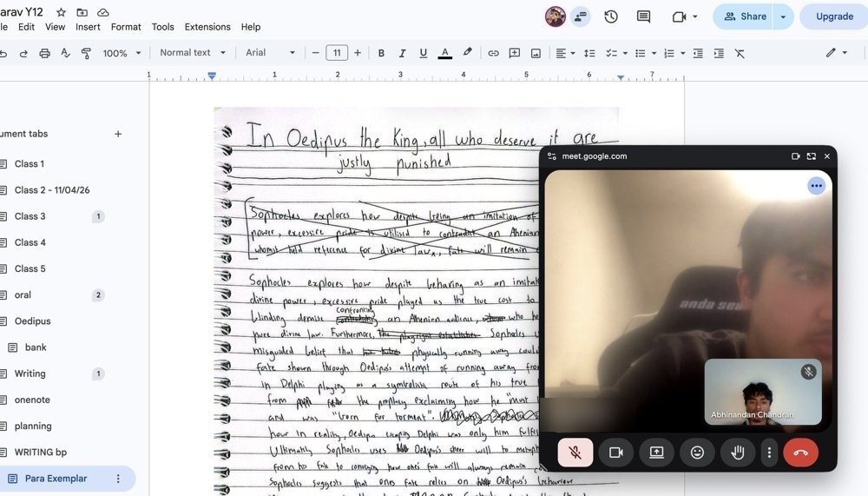
Task: Click the Share button
Action: (x=745, y=17)
